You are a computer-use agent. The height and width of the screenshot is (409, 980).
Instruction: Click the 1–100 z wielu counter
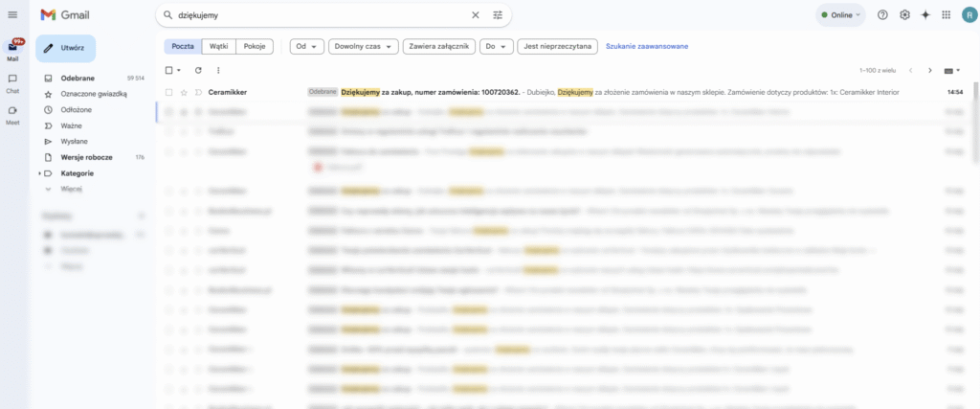[x=879, y=71]
